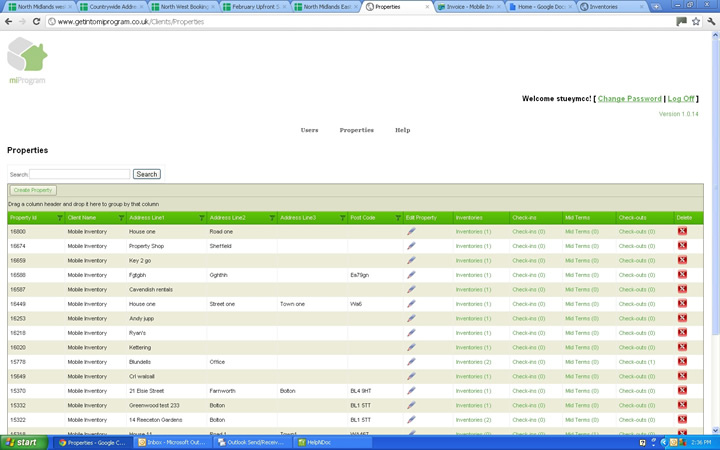Click edit pencil for Kettering property

411,348
